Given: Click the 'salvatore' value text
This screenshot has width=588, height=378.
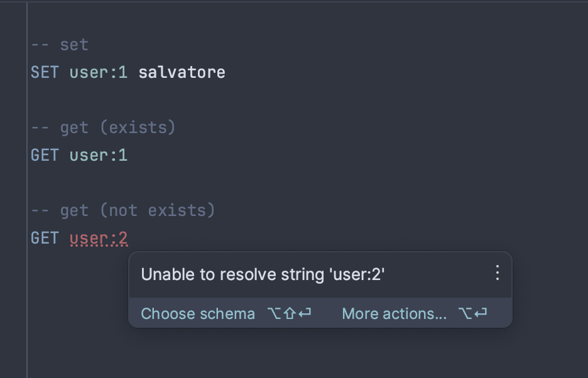Looking at the screenshot, I should click(182, 72).
